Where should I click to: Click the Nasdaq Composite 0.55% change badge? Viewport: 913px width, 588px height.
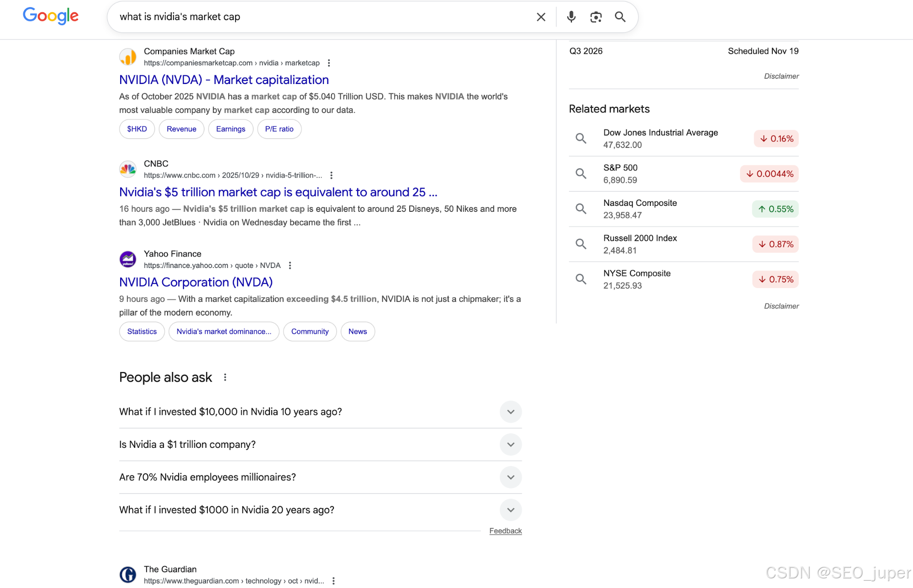click(x=776, y=209)
